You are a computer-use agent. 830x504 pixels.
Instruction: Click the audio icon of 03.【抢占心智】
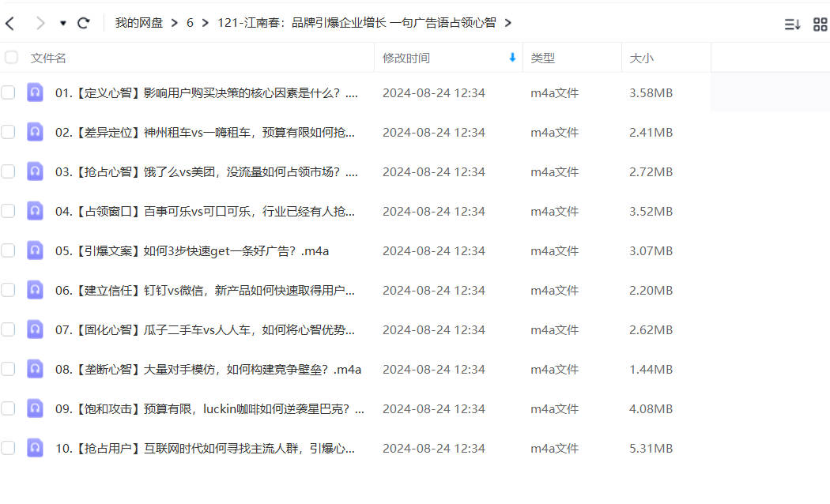click(x=35, y=171)
